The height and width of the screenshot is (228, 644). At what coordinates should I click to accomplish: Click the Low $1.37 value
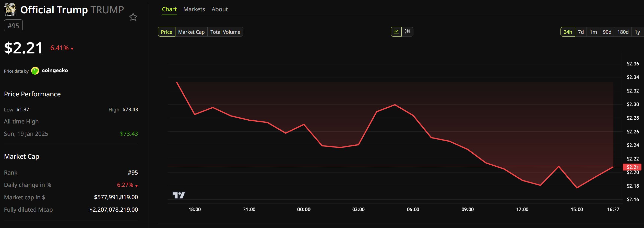tap(23, 109)
